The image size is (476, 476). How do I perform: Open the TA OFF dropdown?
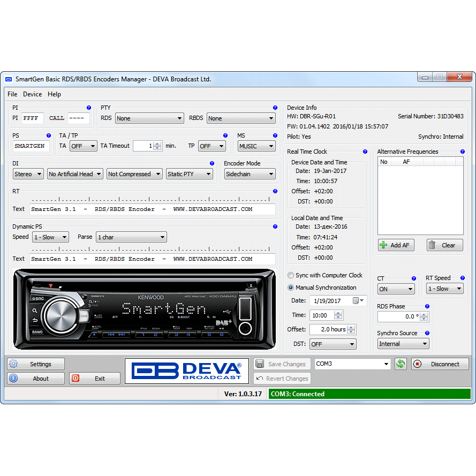pos(83,146)
